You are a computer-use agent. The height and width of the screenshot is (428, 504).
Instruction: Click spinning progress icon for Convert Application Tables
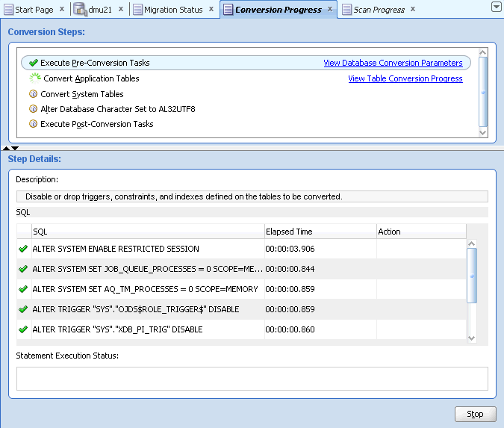click(x=34, y=78)
